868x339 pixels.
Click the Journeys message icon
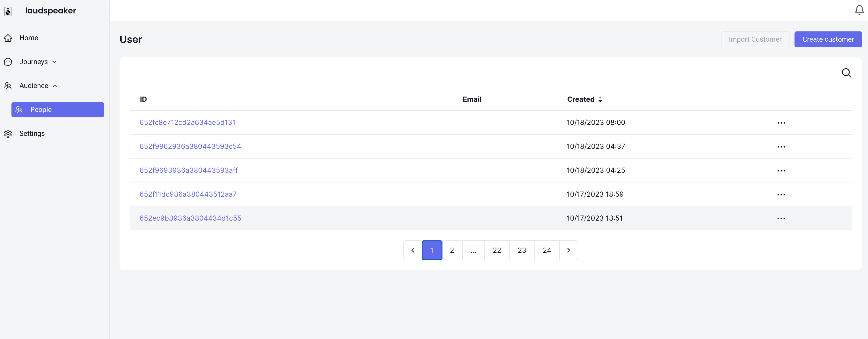(8, 62)
